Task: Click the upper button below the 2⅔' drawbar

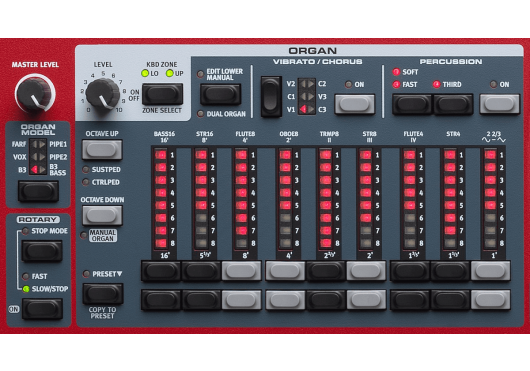Action: [x=326, y=271]
